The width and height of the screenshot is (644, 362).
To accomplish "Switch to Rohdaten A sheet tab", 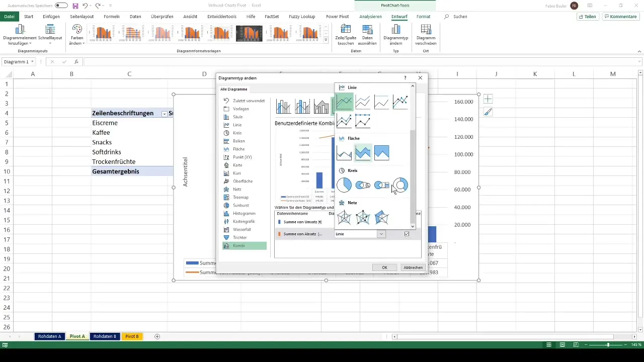I will tap(49, 336).
